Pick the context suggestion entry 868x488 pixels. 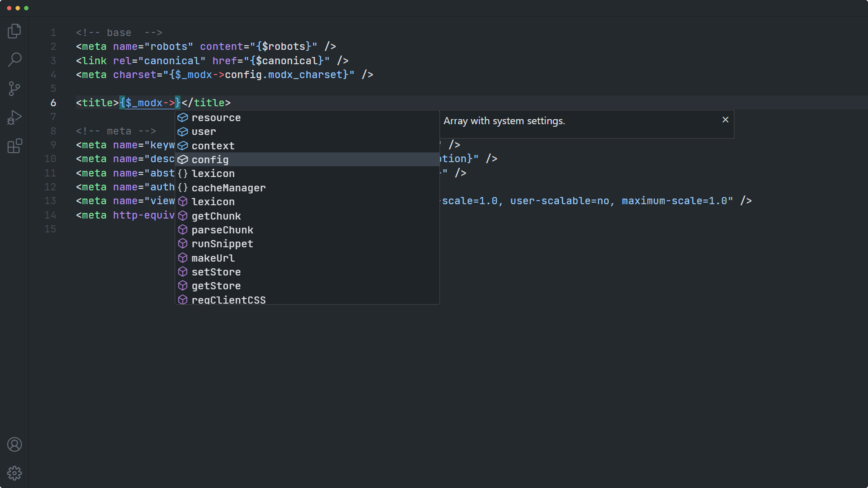[213, 146]
